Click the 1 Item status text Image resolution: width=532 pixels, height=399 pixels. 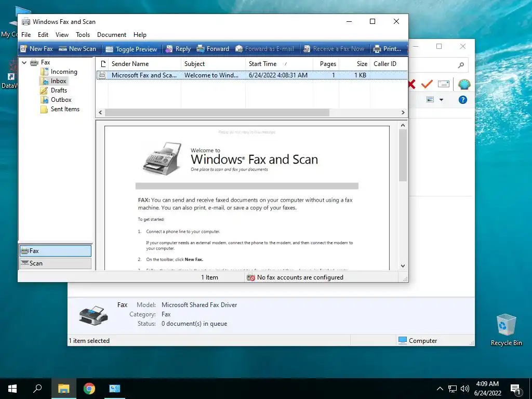pyautogui.click(x=210, y=277)
